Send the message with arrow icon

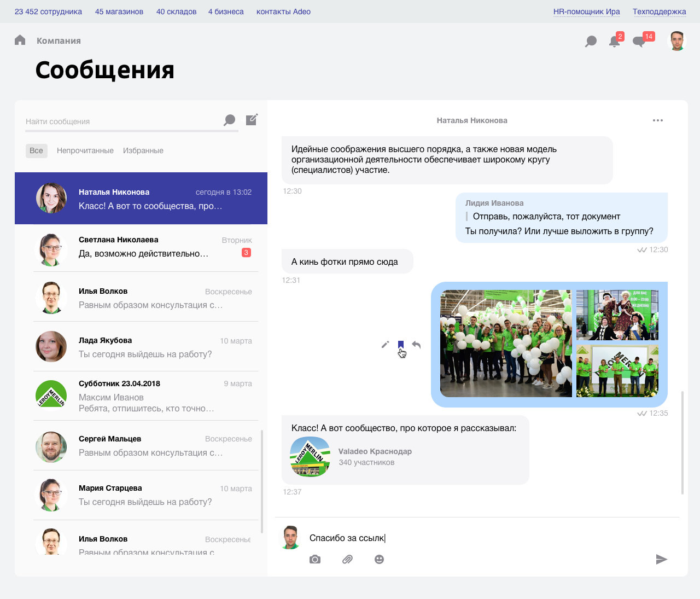[x=662, y=559]
